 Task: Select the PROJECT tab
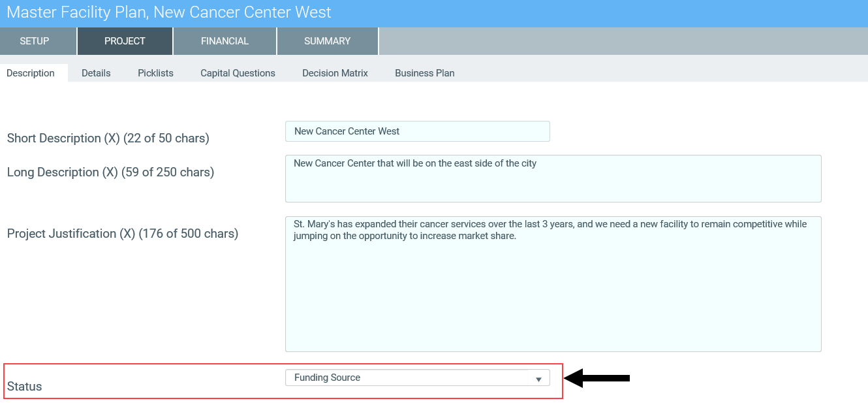125,41
